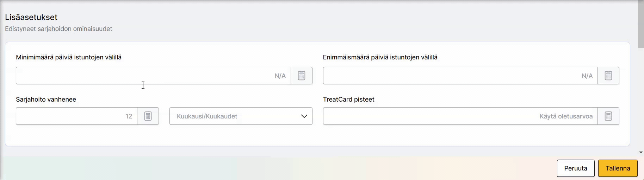The width and height of the screenshot is (644, 180).
Task: Click the chevron arrow of the period selector
Action: click(x=304, y=116)
